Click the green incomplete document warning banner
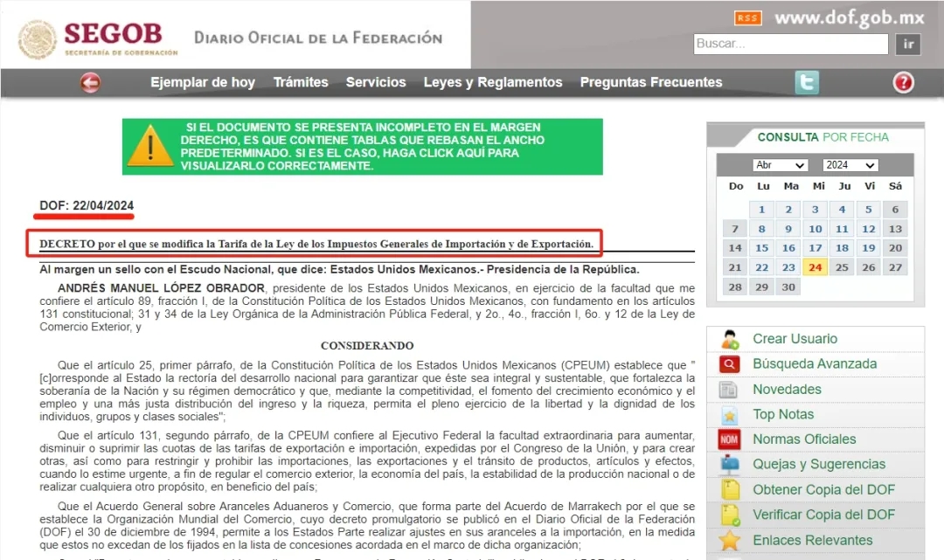This screenshot has height=560, width=944. click(363, 147)
